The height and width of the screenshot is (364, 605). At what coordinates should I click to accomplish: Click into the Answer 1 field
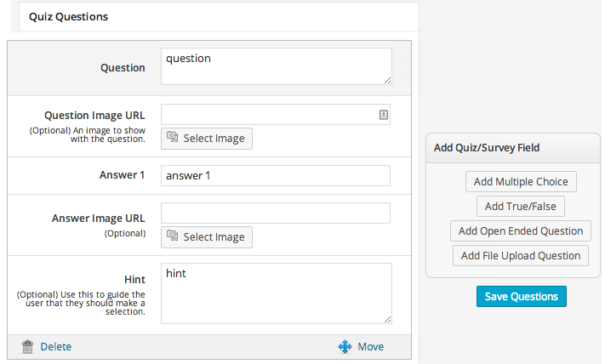point(276,176)
